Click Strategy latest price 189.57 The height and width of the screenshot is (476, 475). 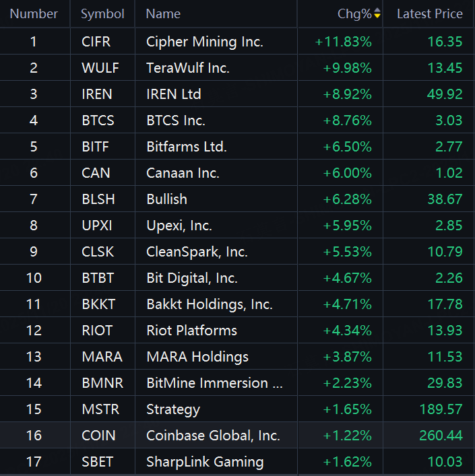click(440, 409)
